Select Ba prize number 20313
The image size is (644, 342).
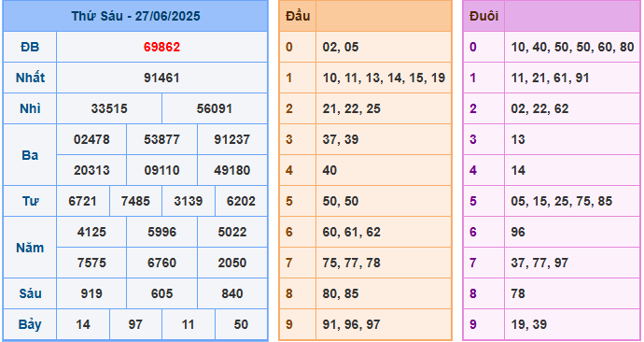pyautogui.click(x=91, y=170)
